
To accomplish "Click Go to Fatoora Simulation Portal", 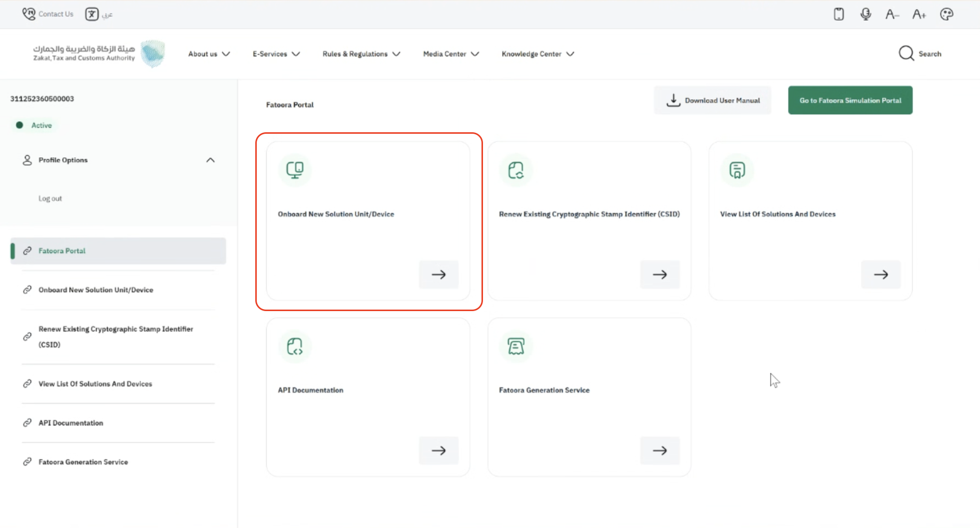I will (850, 100).
